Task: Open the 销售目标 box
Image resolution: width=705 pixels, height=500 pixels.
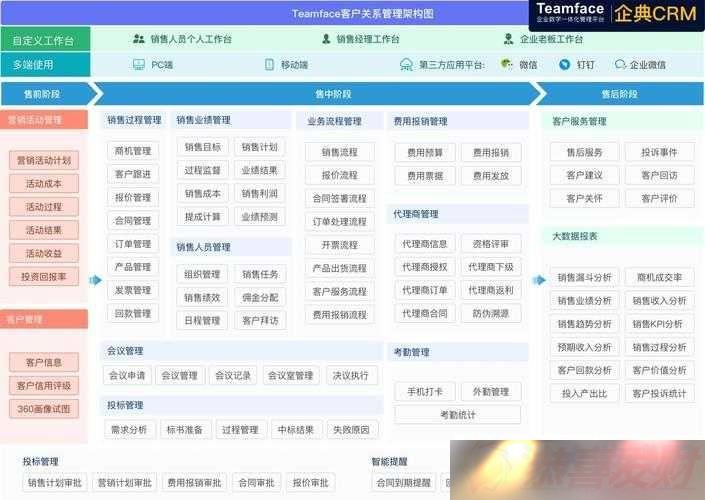Action: tap(202, 147)
